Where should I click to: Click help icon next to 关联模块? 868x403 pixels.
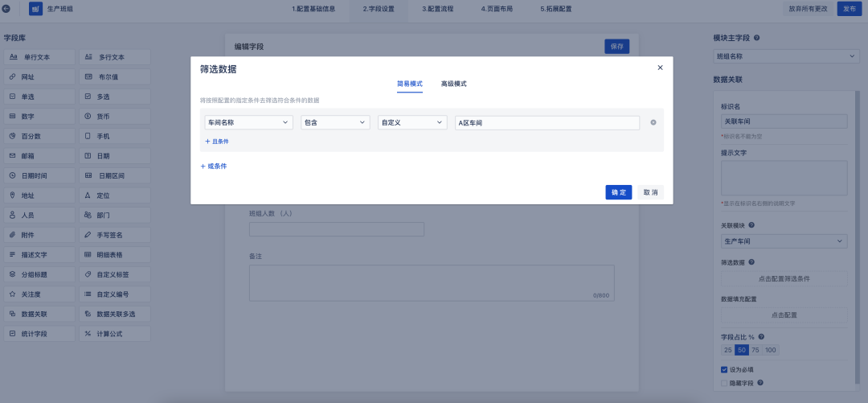click(x=751, y=225)
